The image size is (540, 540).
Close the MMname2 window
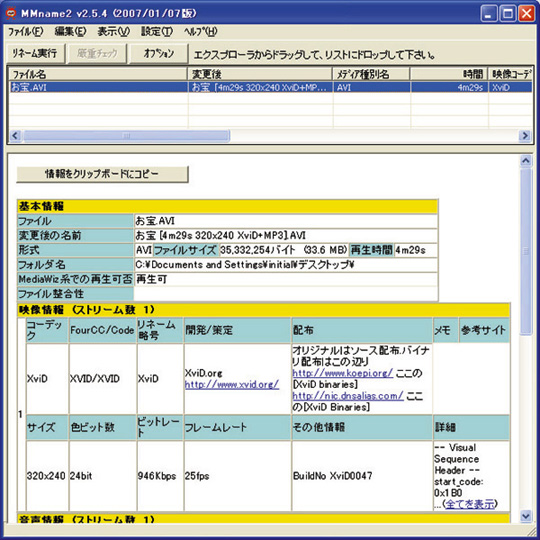(527, 13)
